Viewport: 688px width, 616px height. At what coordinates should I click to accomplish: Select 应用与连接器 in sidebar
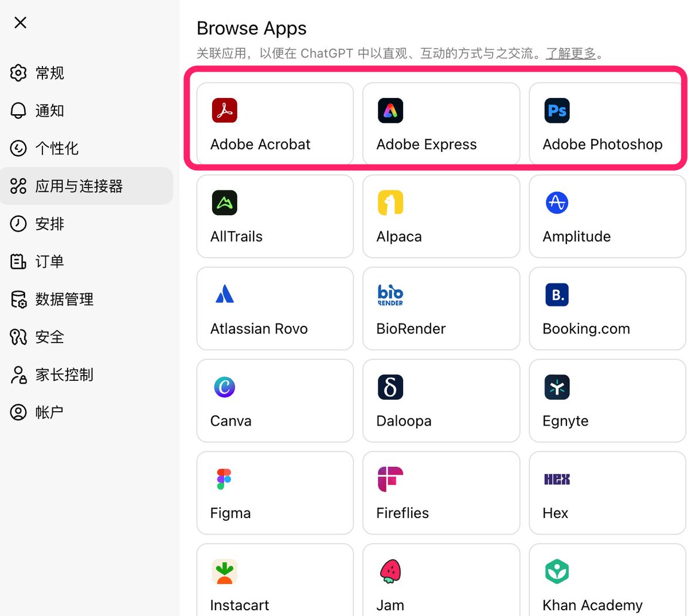click(87, 186)
